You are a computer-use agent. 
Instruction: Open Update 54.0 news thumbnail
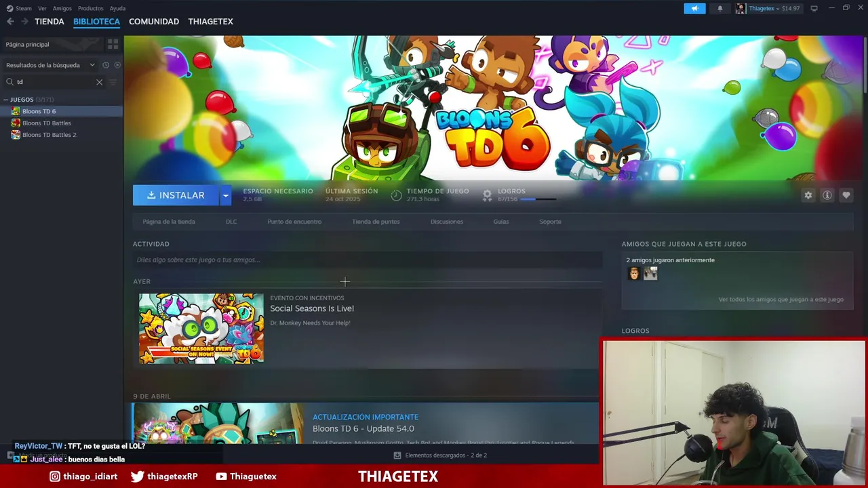[x=218, y=424]
